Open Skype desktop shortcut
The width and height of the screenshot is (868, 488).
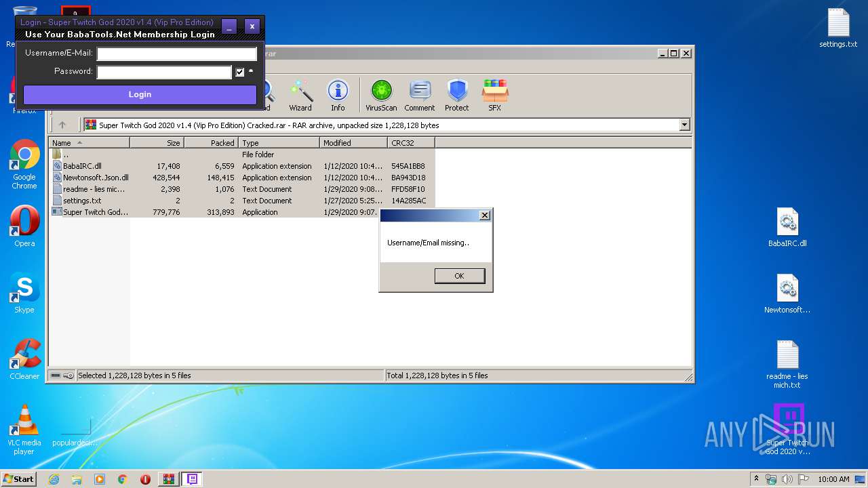[24, 293]
